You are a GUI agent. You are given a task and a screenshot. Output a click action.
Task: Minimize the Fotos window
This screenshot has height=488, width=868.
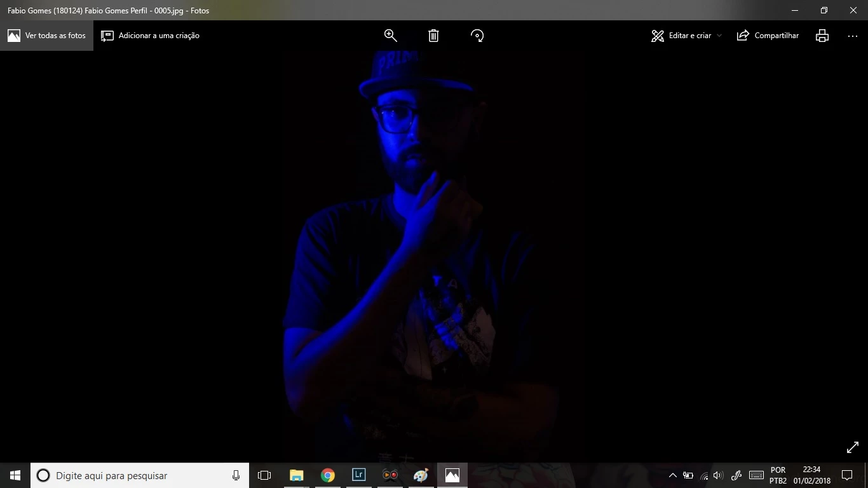(x=795, y=10)
